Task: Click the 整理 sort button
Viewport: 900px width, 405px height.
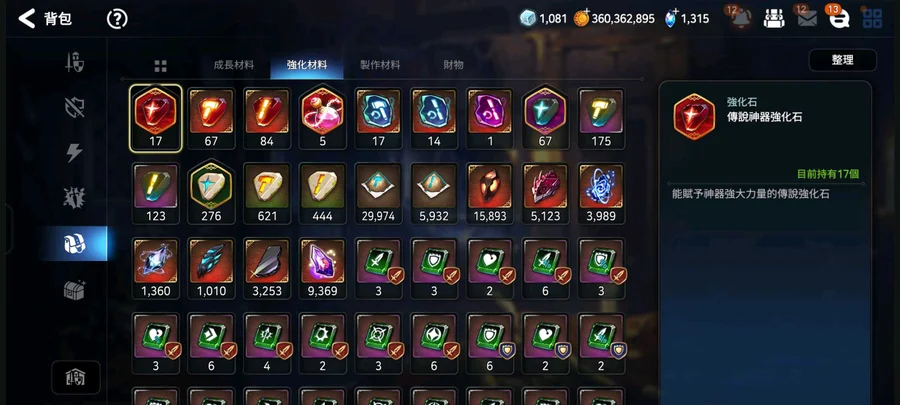Action: [843, 60]
